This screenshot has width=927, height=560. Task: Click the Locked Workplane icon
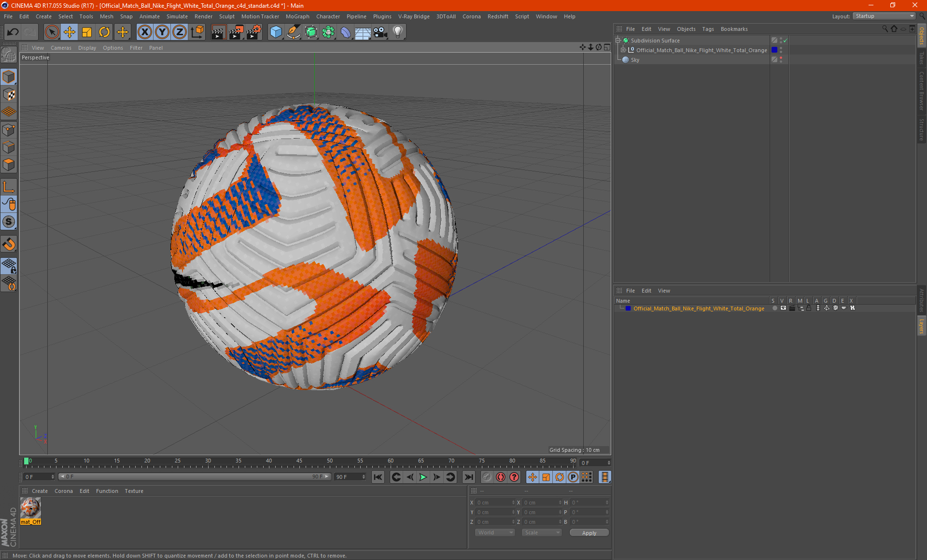pyautogui.click(x=9, y=266)
